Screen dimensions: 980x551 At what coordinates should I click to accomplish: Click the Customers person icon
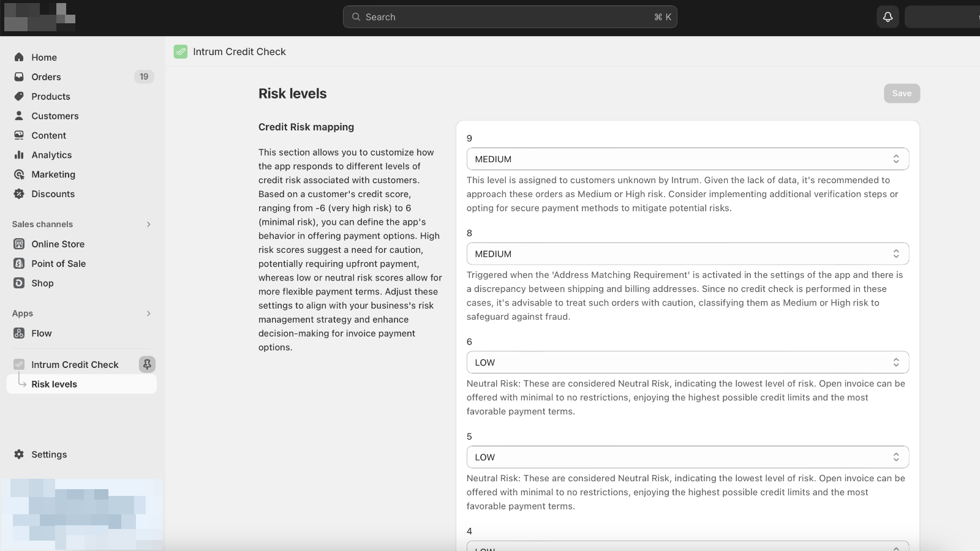(x=19, y=116)
